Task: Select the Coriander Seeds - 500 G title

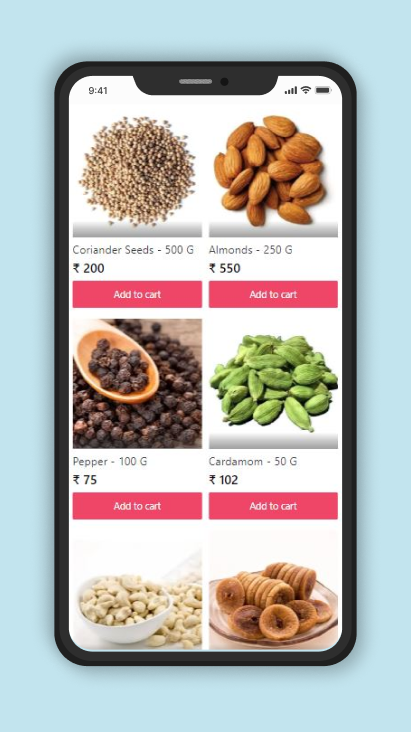Action: pos(133,250)
